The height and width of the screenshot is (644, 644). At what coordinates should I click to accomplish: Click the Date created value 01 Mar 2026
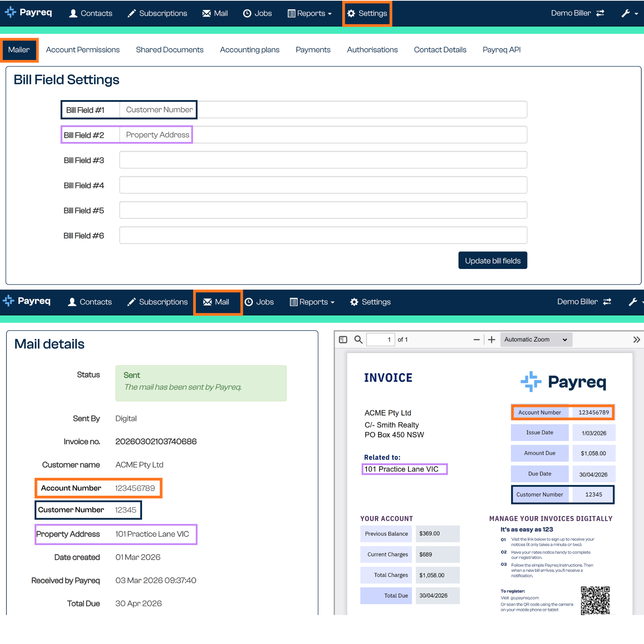pyautogui.click(x=138, y=558)
